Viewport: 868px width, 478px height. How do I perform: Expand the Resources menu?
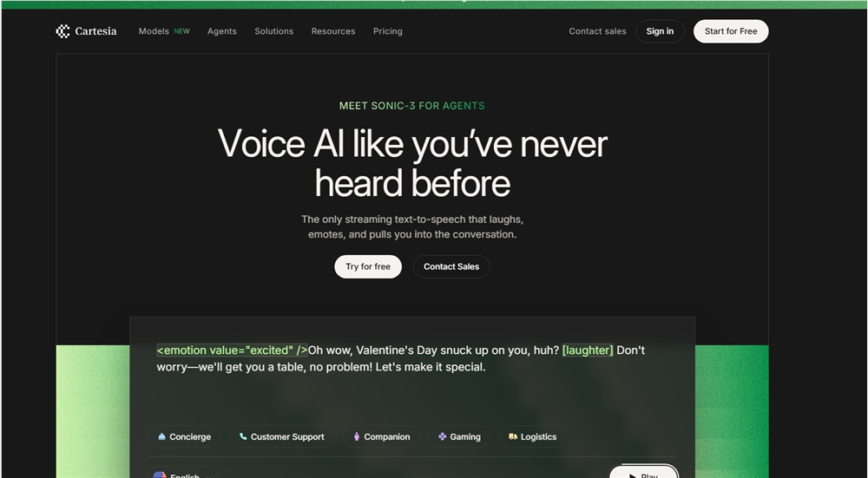333,31
